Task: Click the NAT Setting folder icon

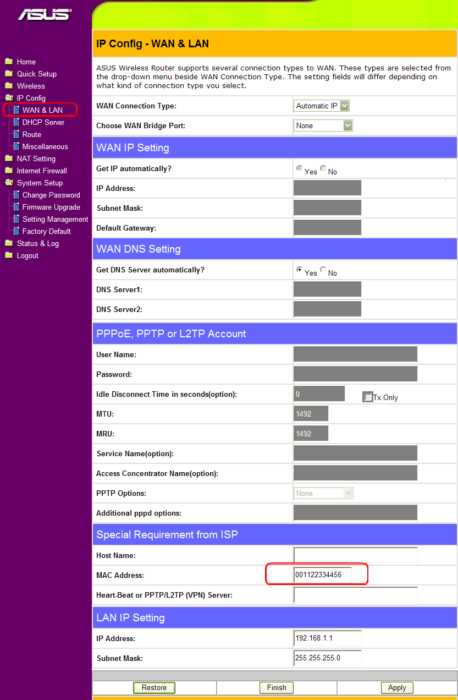Action: click(8, 158)
